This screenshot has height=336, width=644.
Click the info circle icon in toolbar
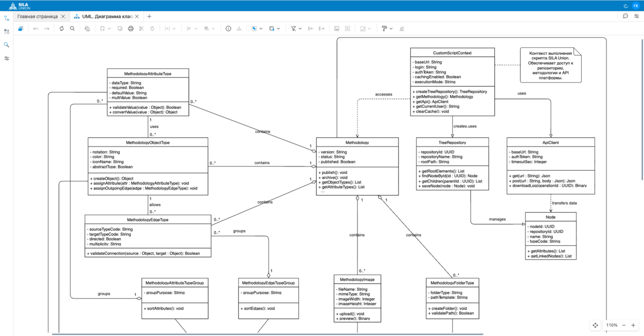point(228,28)
